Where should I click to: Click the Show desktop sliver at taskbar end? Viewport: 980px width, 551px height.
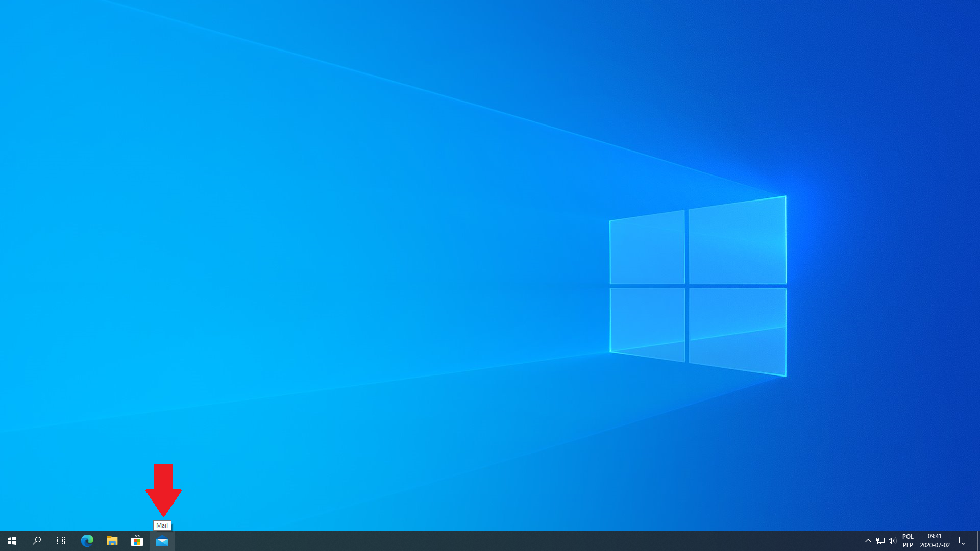[978, 541]
